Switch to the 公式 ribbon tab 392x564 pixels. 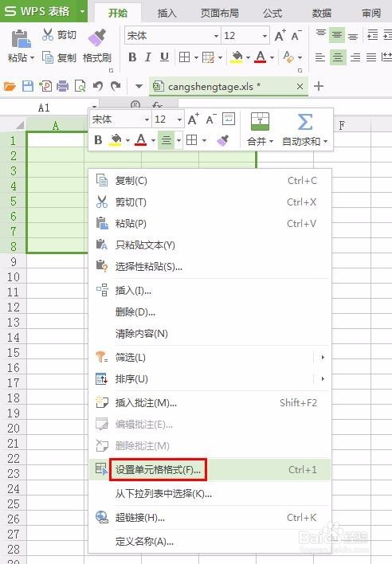point(272,14)
